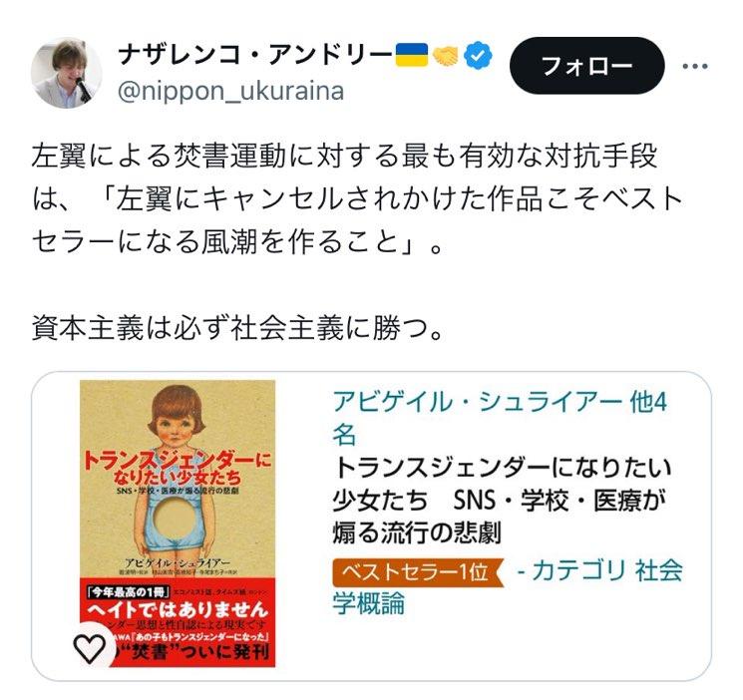743x700 pixels.
Task: Click the ベストセラー1位 orange badge
Action: coord(418,572)
